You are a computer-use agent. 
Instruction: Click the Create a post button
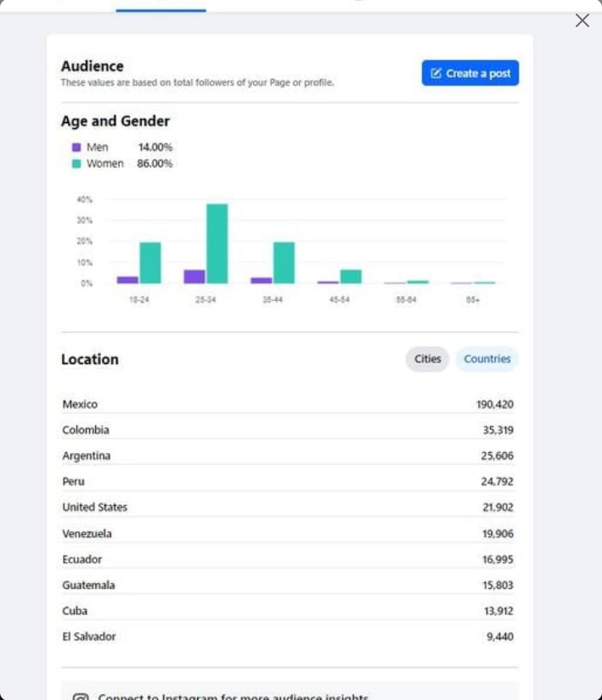[x=470, y=73]
